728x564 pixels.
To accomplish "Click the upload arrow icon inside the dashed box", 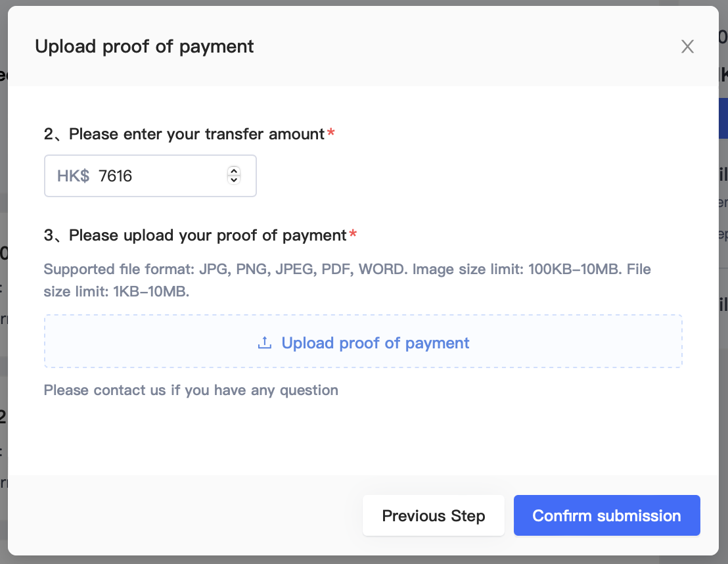I will click(x=265, y=342).
